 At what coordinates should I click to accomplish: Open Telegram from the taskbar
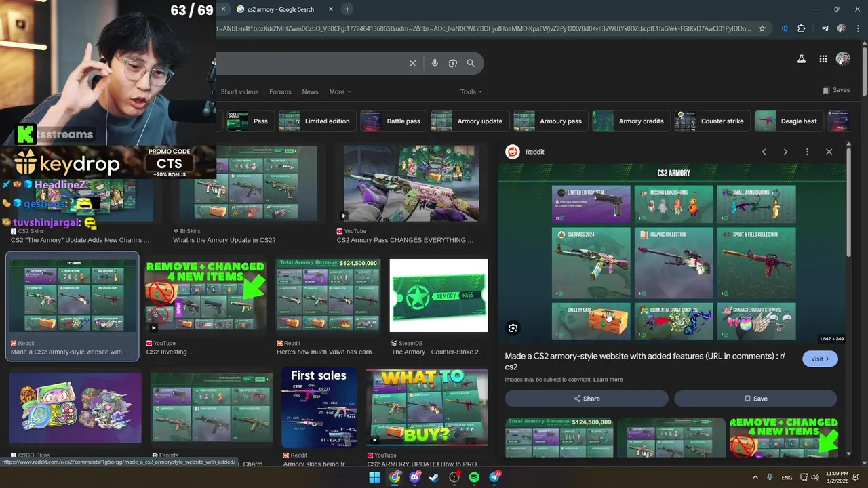(494, 477)
